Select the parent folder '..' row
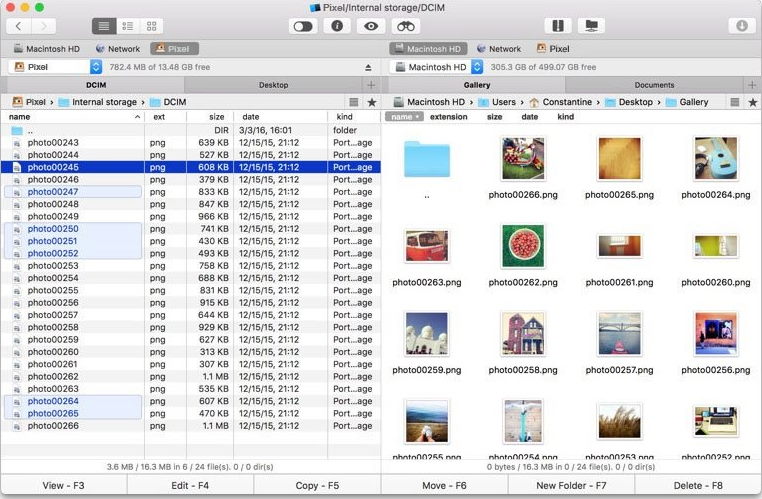Image resolution: width=762 pixels, height=499 pixels. (x=190, y=130)
